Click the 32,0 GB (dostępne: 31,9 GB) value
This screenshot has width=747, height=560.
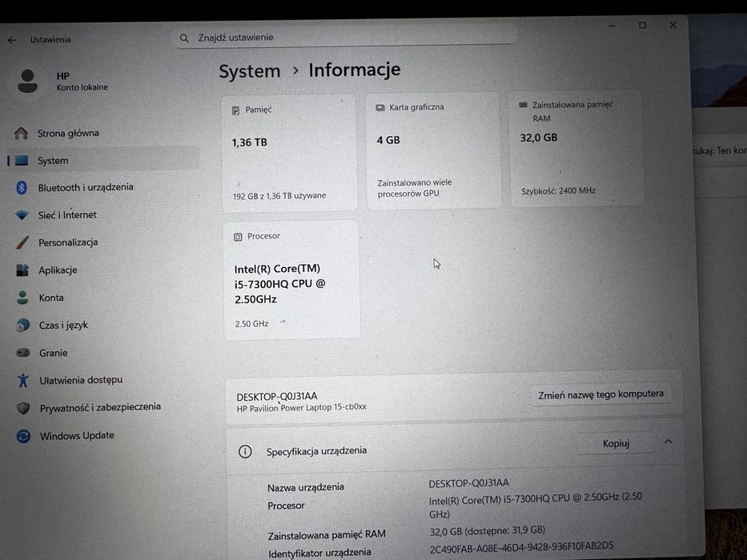point(488,530)
